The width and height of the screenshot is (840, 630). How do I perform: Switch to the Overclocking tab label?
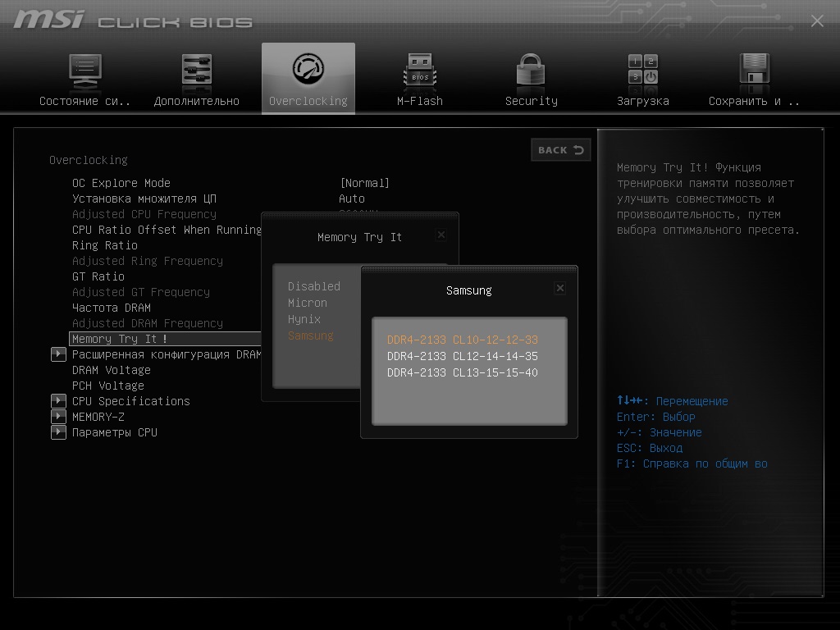[308, 101]
